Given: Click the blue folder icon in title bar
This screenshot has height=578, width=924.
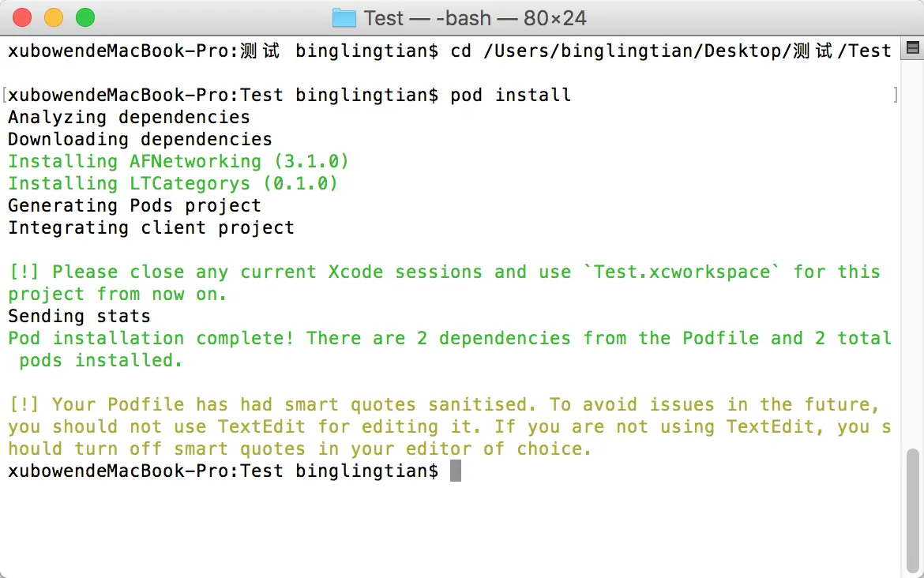Looking at the screenshot, I should (344, 18).
